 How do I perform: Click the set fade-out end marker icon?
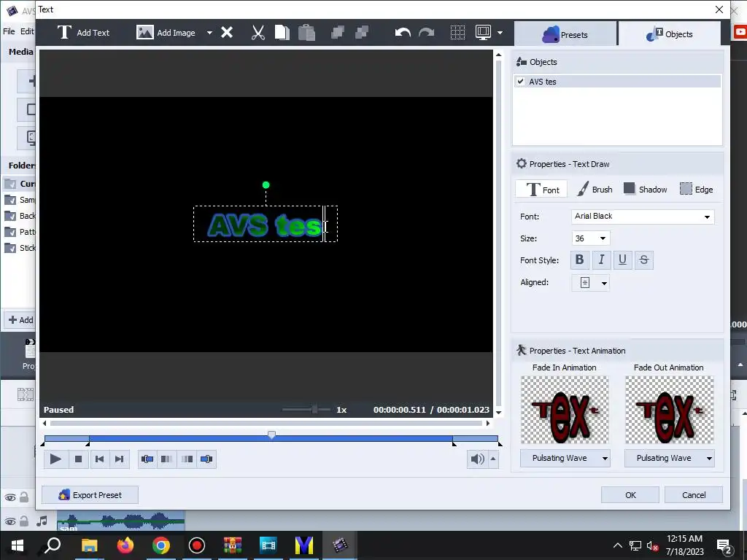(x=206, y=459)
